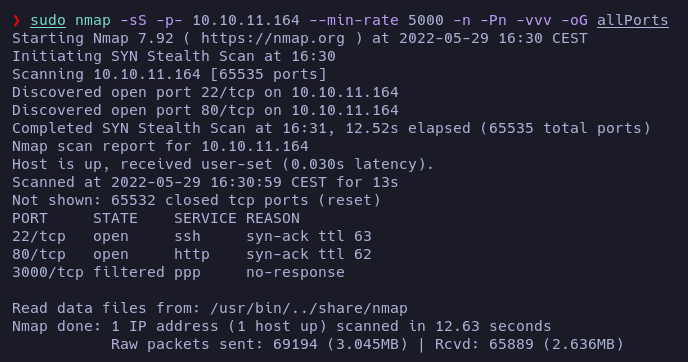Click the PORT column header
Viewport: 688px width, 362px height.
(x=29, y=218)
